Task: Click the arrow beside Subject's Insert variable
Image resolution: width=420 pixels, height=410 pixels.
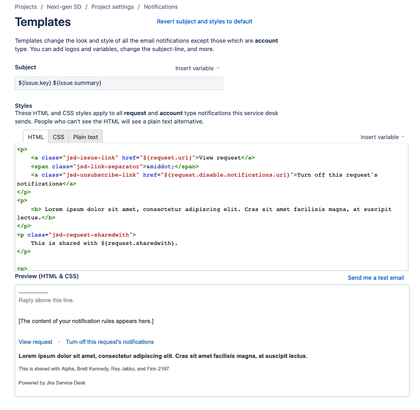Action: pyautogui.click(x=218, y=68)
